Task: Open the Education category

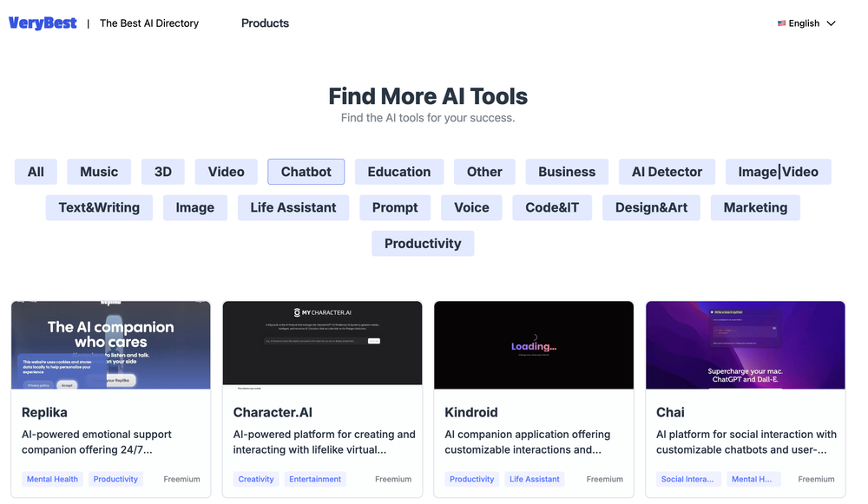Action: [398, 172]
